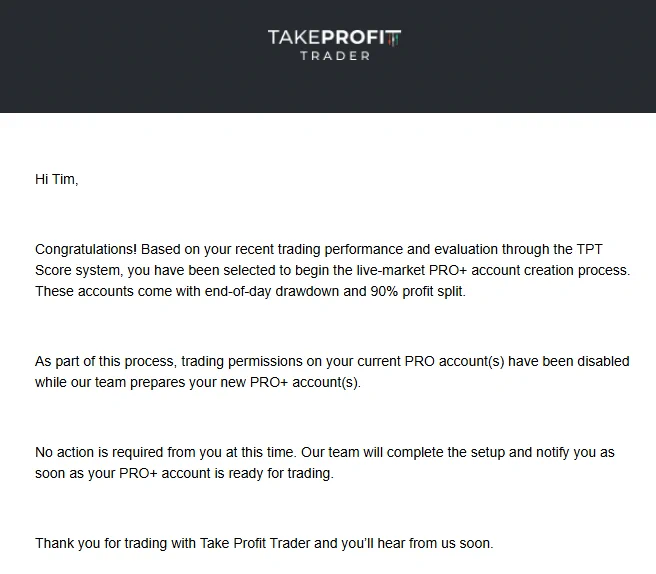Click the "Score system" text
This screenshot has height=574, width=656.
coord(79,271)
